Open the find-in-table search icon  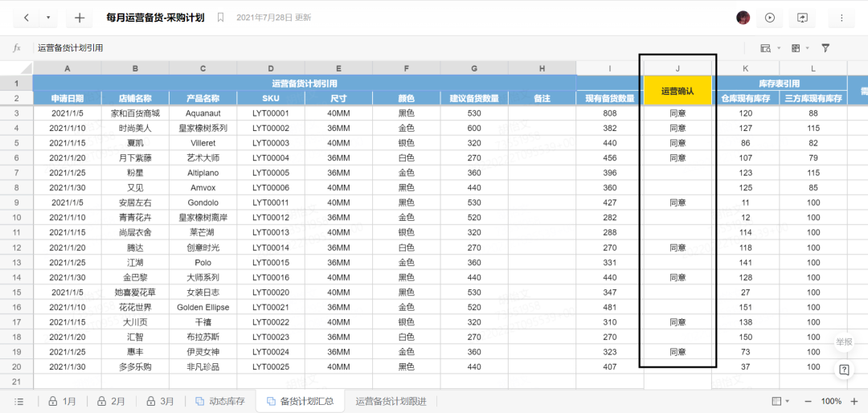(766, 48)
